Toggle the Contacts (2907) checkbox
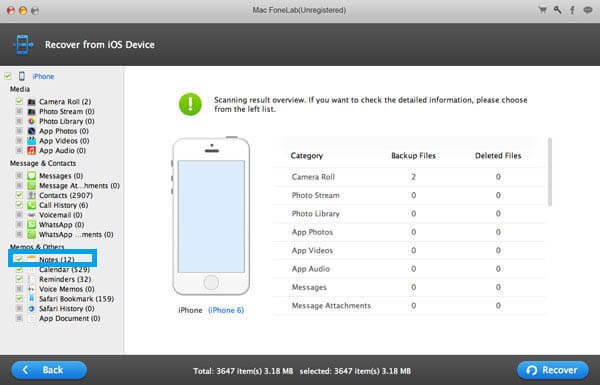The height and width of the screenshot is (385, 600). pyautogui.click(x=19, y=195)
